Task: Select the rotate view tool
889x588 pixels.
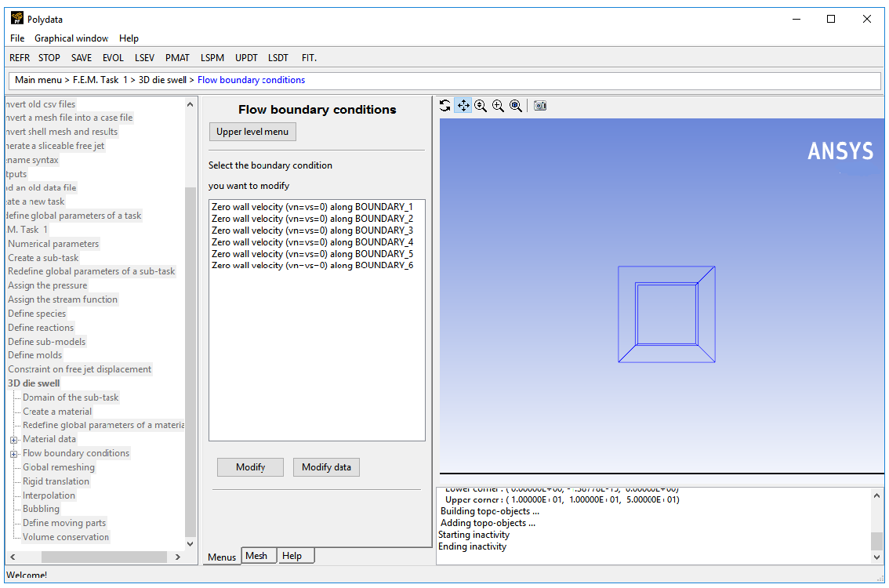Action: [x=445, y=106]
